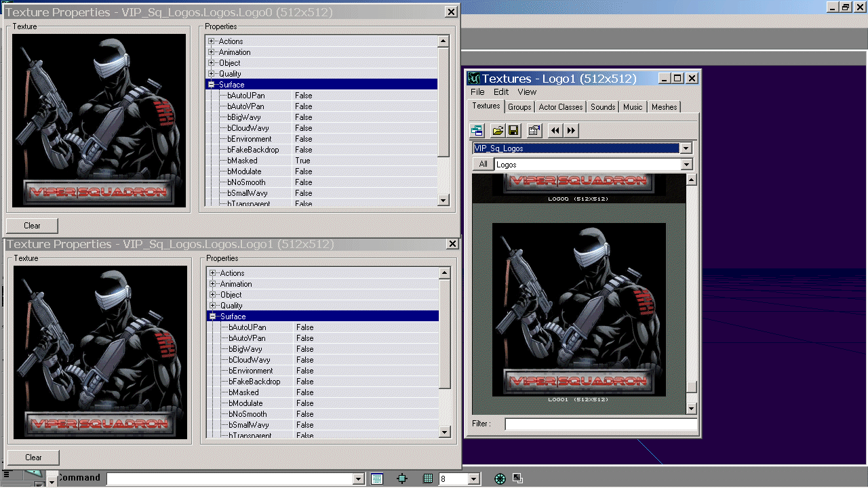Image resolution: width=868 pixels, height=488 pixels.
Task: Toggle rotation snap wheel icon
Action: tap(500, 479)
